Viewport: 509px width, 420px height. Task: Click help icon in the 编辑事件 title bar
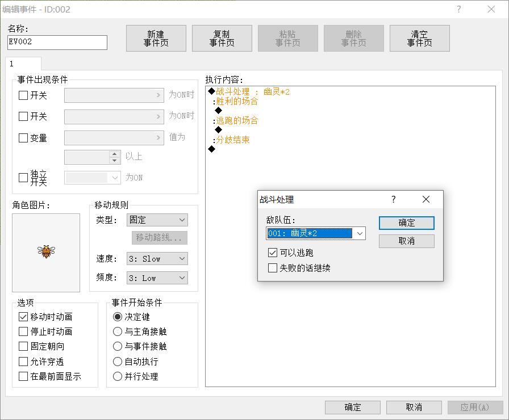point(458,9)
